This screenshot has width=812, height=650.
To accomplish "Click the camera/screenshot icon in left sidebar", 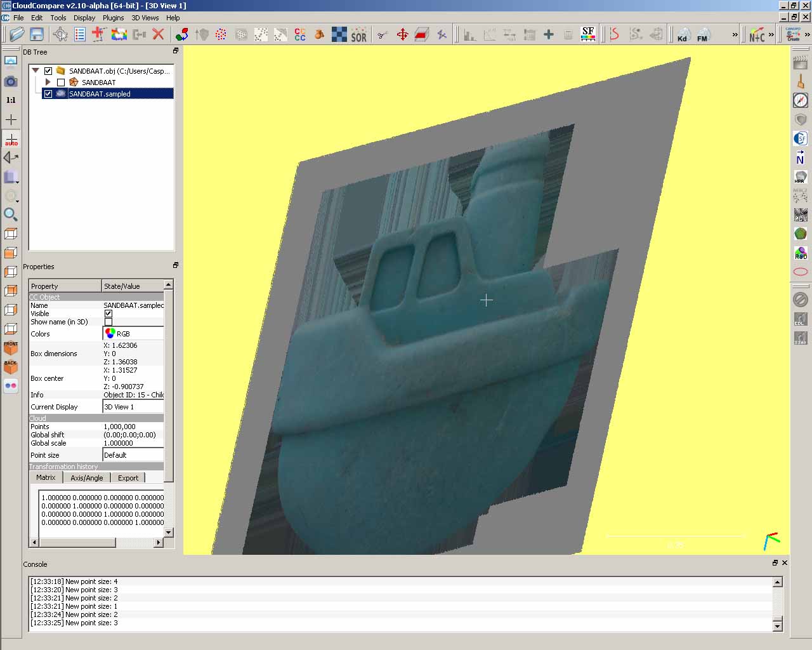I will pyautogui.click(x=11, y=81).
